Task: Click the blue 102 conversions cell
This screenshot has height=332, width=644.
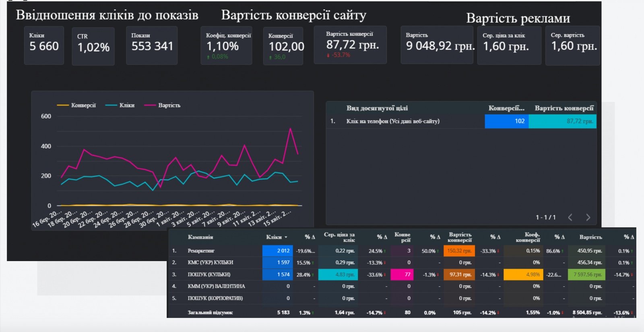Action: point(506,121)
